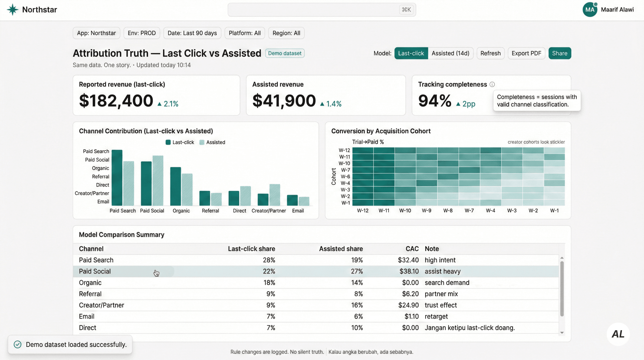Screen dimensions: 644x360
Task: Open the Env: PROD filter
Action: pyautogui.click(x=142, y=33)
